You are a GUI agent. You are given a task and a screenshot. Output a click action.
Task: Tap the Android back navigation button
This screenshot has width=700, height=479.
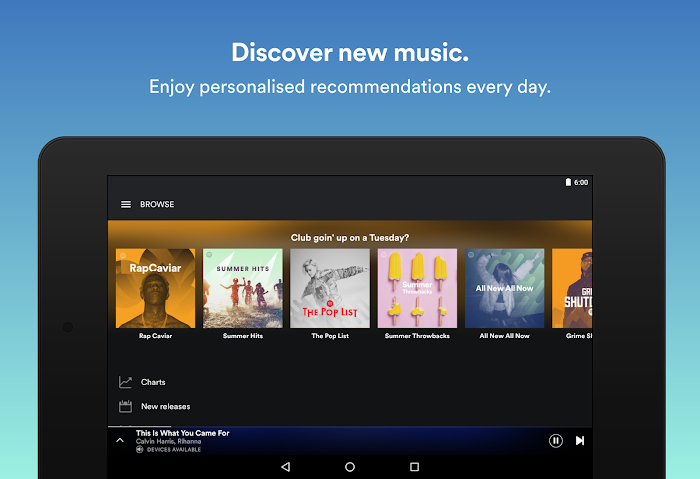pyautogui.click(x=285, y=467)
